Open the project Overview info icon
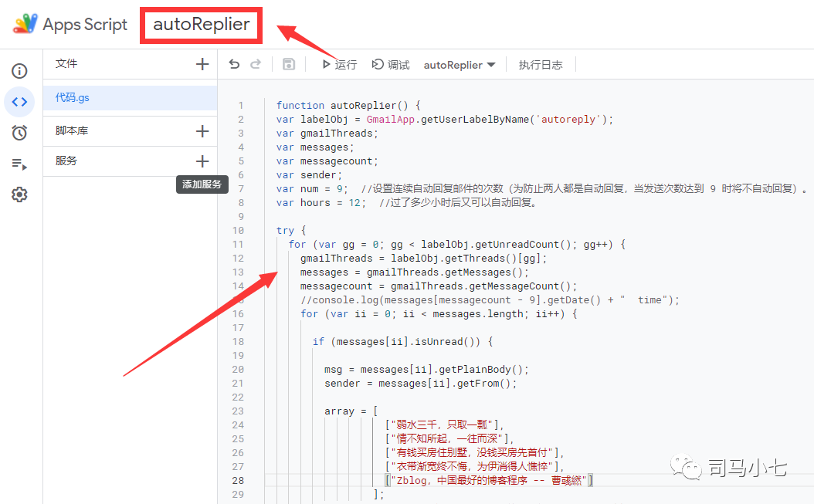 [x=19, y=70]
